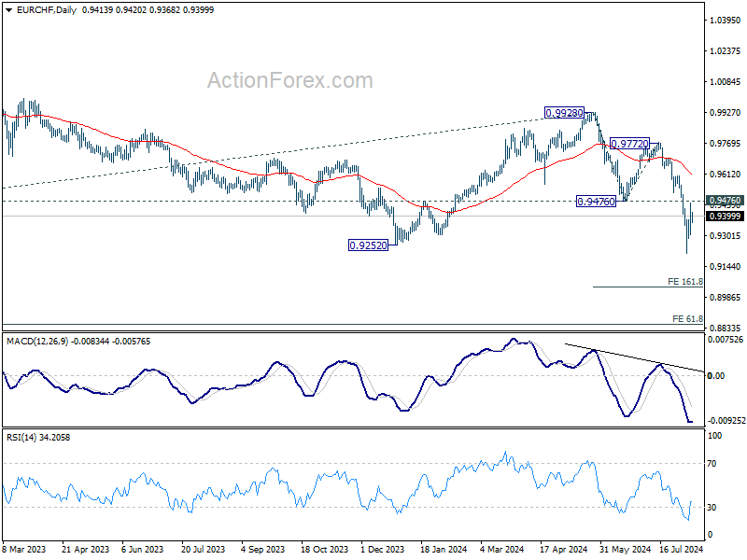Click the MACD scale value -0.009252

tap(726, 421)
